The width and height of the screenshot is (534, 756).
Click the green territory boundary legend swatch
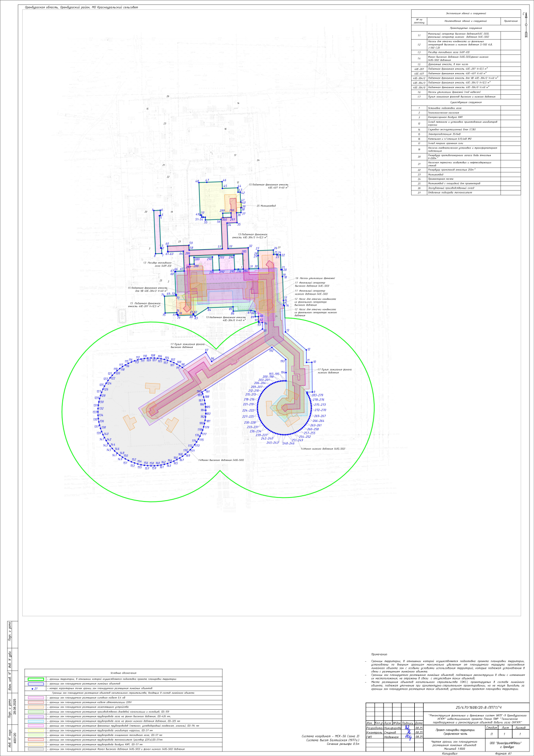(36, 679)
